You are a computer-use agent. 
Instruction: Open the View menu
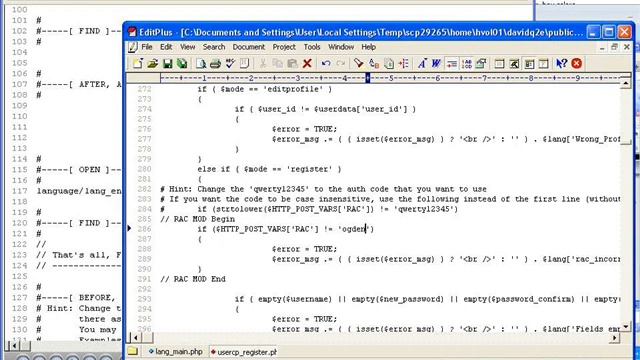pos(187,47)
